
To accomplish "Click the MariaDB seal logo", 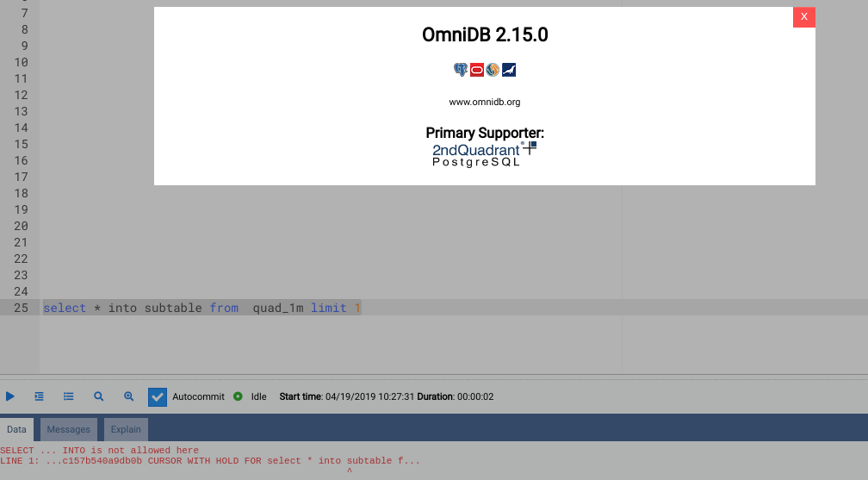I will click(509, 70).
